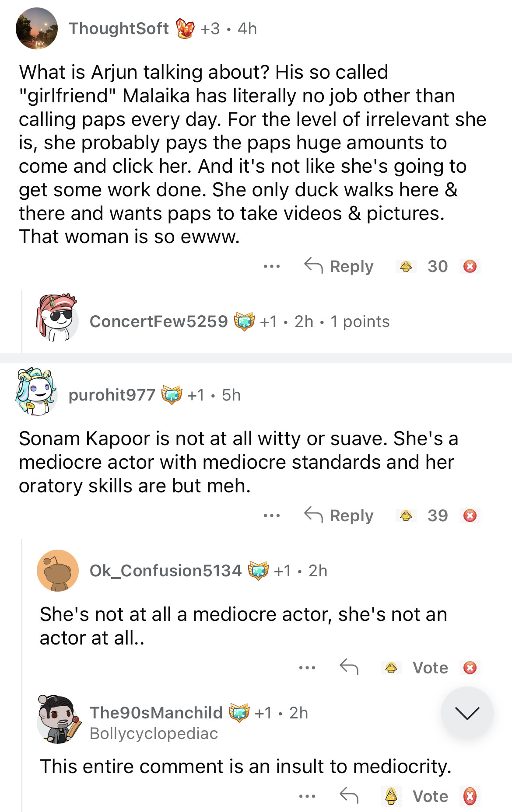Open more options on Ok_Confusion5134's reply
512x812 pixels.
(307, 668)
